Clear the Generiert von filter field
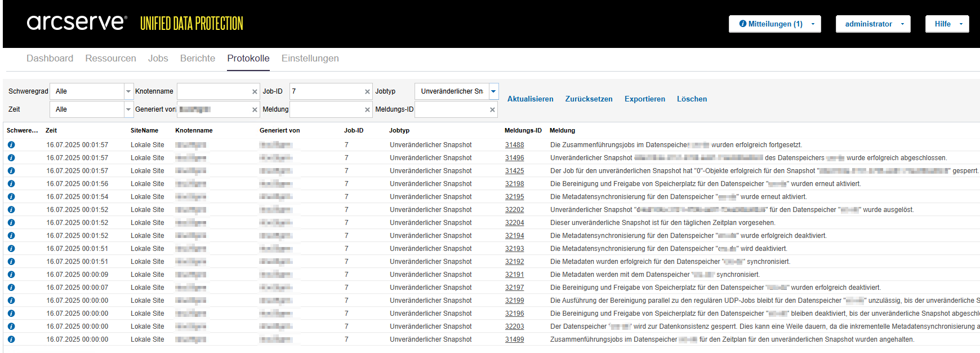 [x=255, y=110]
